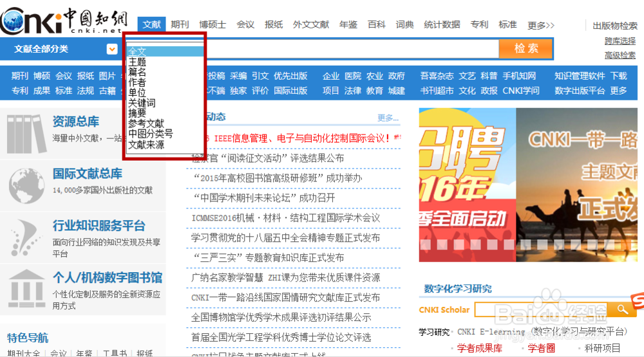This screenshot has height=357, width=644.
Task: Open 行业知识服务平台 heading link
Action: tap(99, 225)
